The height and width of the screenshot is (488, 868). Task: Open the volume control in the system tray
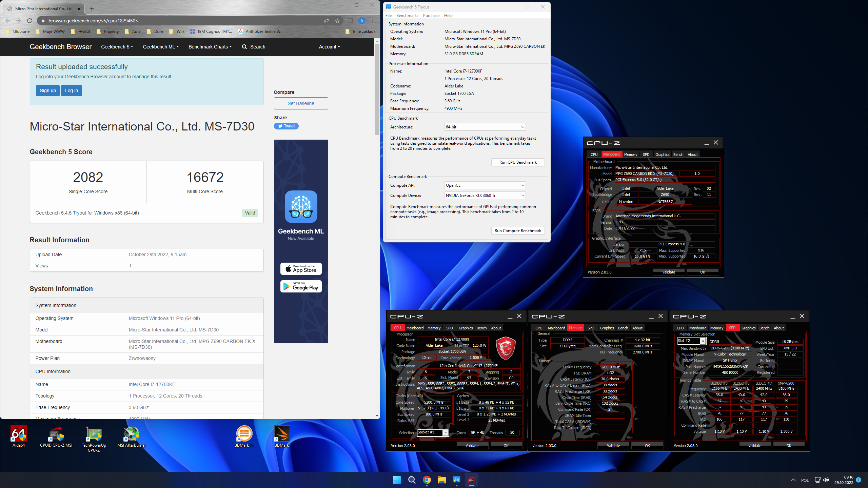point(826,480)
